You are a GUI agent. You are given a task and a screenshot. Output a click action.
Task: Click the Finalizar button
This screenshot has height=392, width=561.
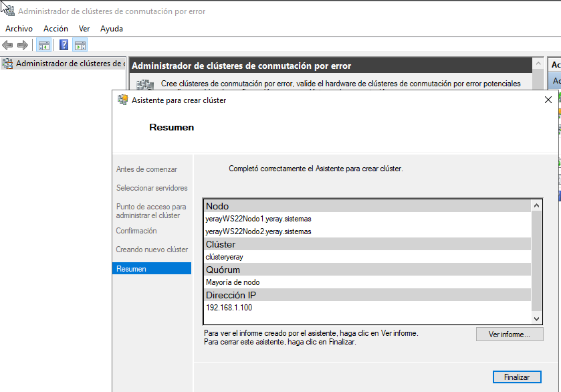517,377
